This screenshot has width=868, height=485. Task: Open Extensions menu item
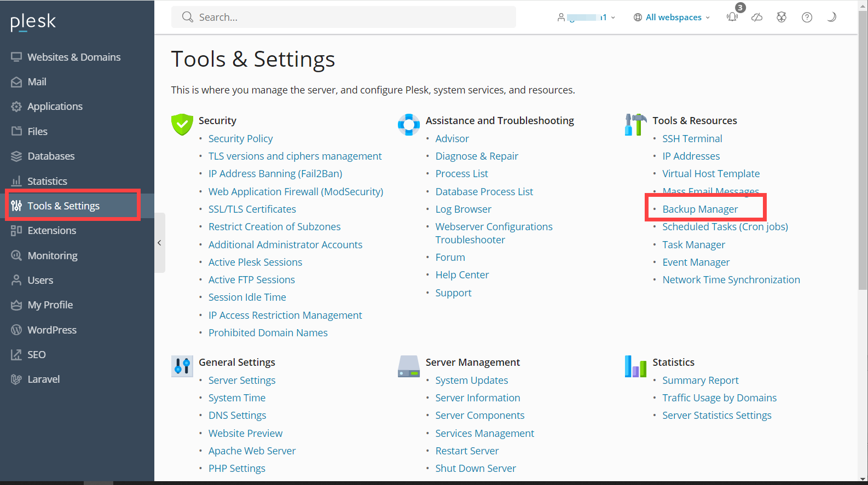pos(52,231)
